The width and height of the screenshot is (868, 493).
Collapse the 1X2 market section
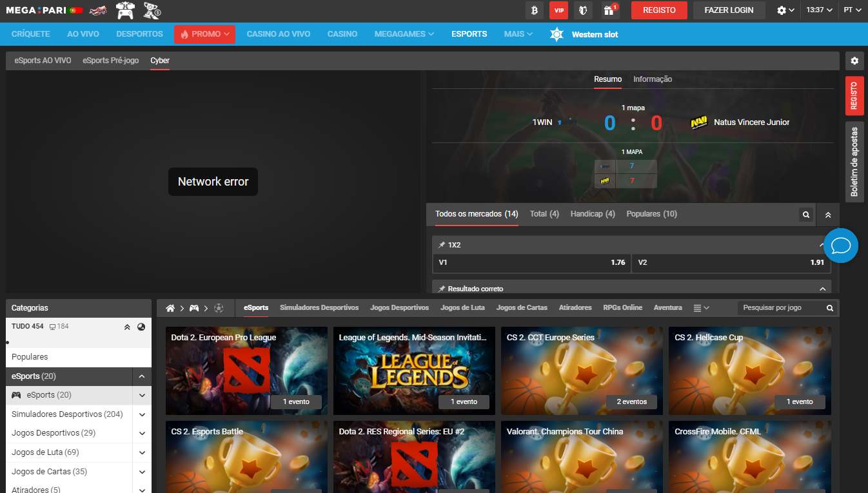click(x=822, y=245)
